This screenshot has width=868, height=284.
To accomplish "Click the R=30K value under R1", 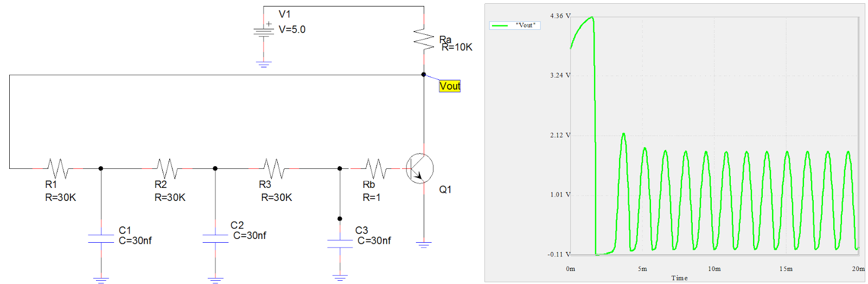I will click(61, 198).
